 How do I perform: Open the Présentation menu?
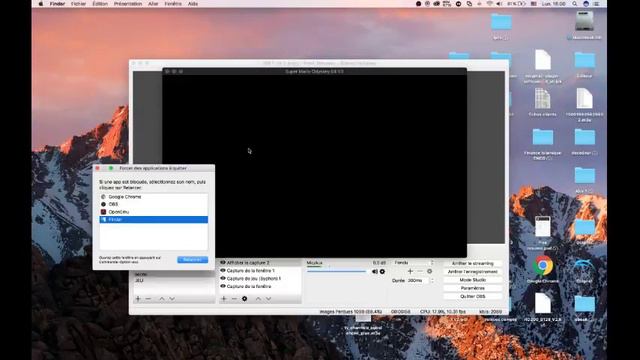(x=128, y=4)
